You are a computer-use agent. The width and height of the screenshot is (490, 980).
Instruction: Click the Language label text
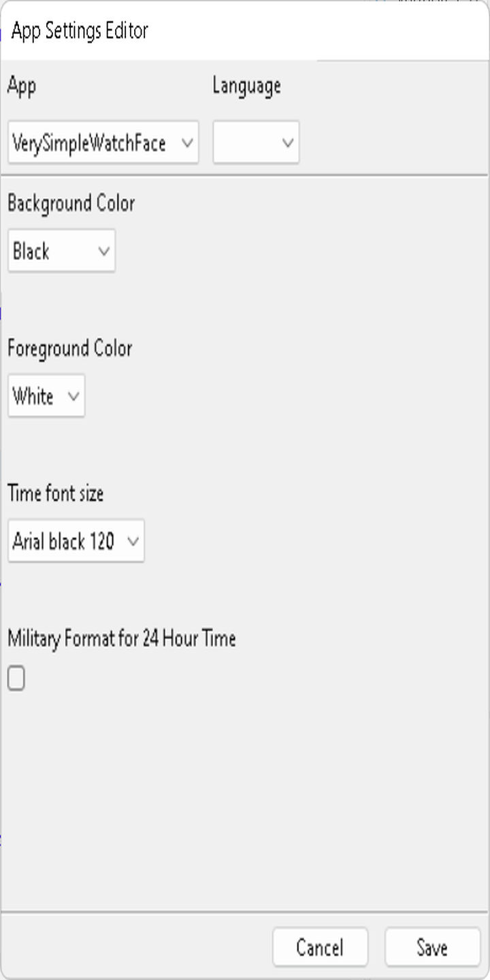[x=246, y=86]
